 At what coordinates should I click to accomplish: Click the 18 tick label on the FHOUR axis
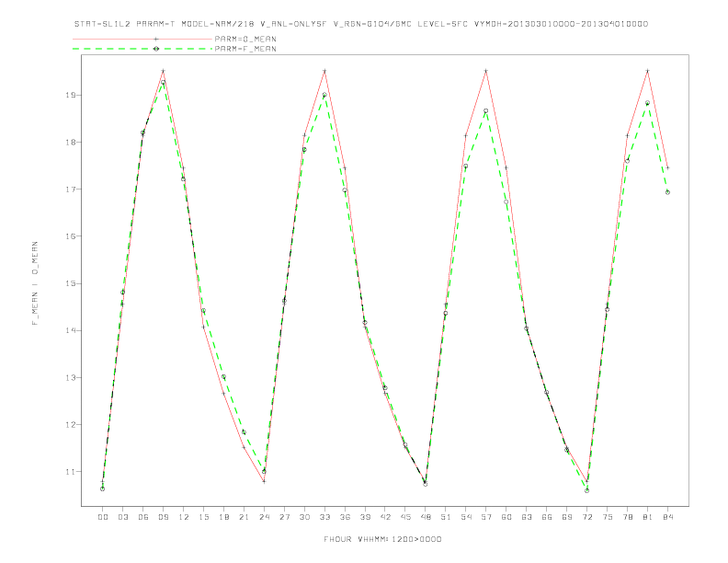point(223,517)
